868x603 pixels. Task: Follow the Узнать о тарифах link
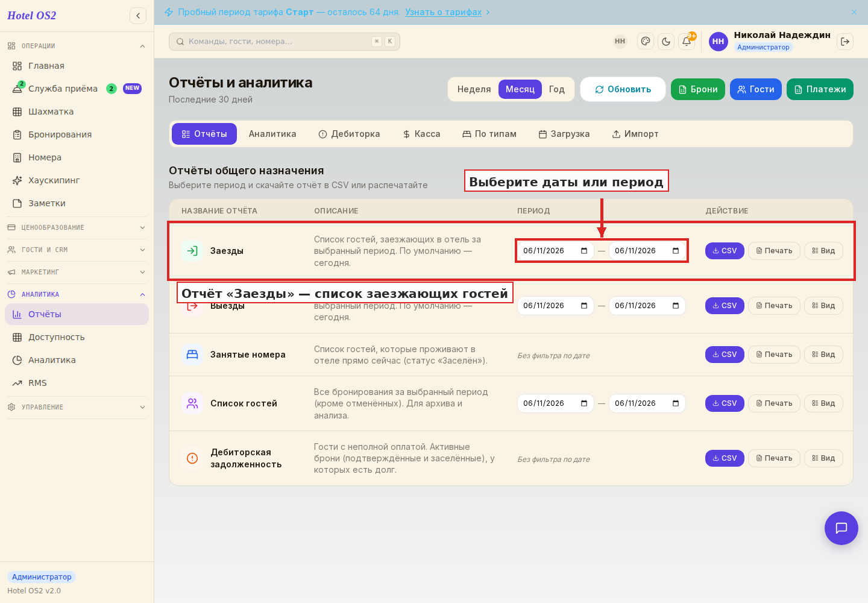tap(443, 12)
